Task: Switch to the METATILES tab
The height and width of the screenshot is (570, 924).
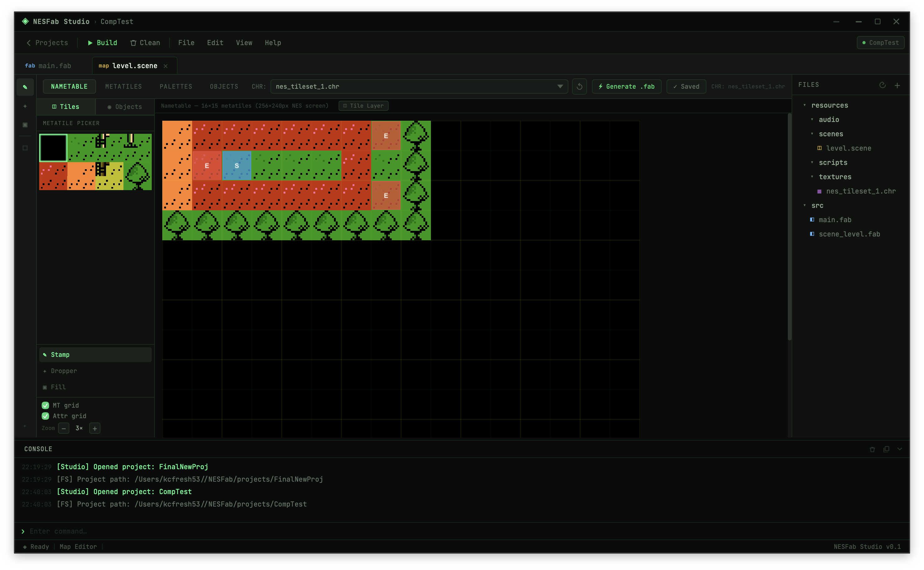Action: click(123, 87)
